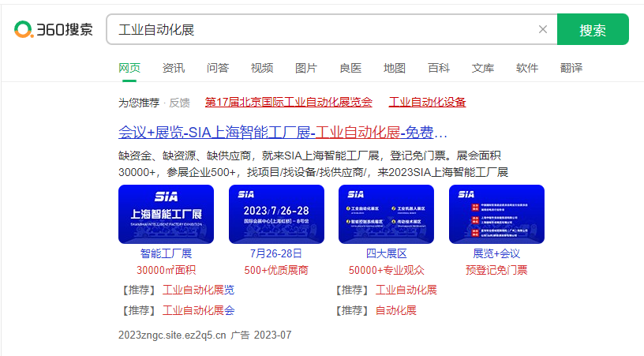Switch to the 百科 tab
The image size is (644, 356).
click(439, 68)
